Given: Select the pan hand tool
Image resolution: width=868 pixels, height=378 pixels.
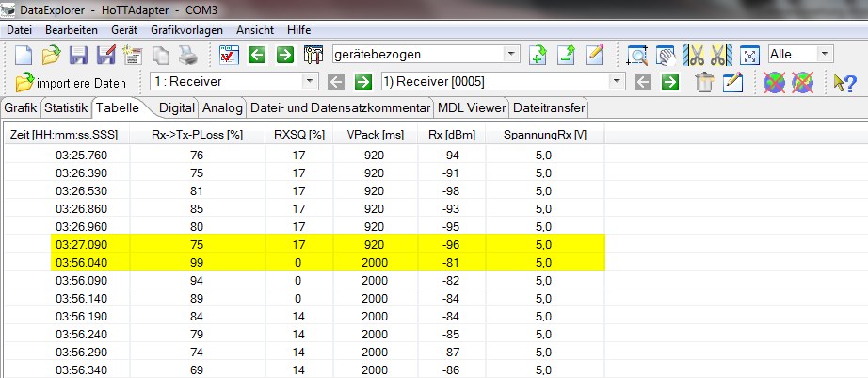Looking at the screenshot, I should point(667,55).
